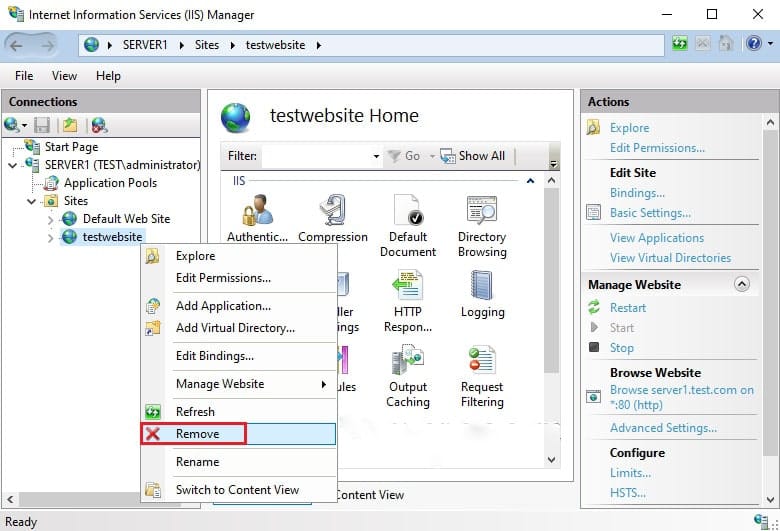780x531 pixels.
Task: Click the Up folder icon in Connections toolbar
Action: pyautogui.click(x=70, y=125)
